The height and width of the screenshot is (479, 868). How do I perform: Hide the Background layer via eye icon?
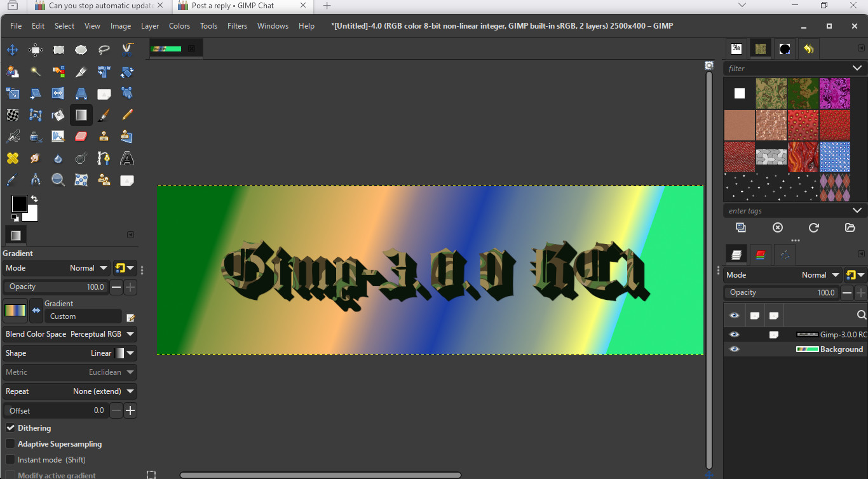click(735, 349)
